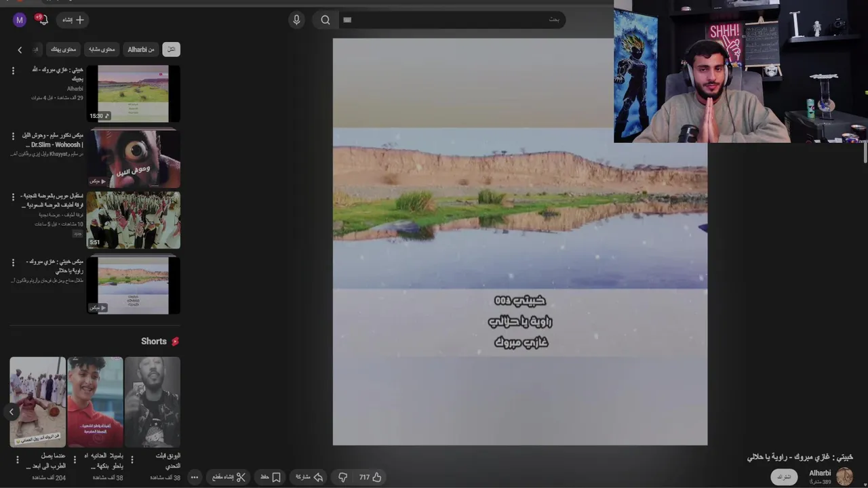Click the جديد badge on the wedding video
This screenshot has height=488, width=868.
click(x=78, y=232)
